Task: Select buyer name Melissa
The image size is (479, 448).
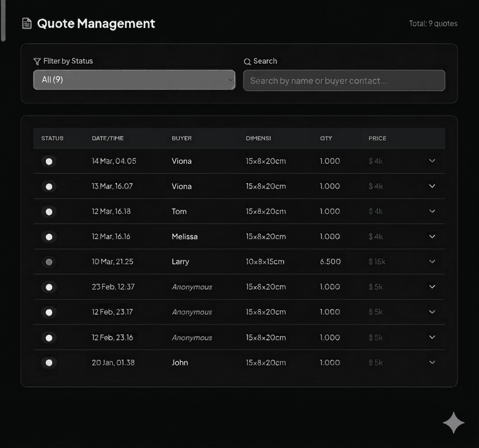Action: coord(184,237)
